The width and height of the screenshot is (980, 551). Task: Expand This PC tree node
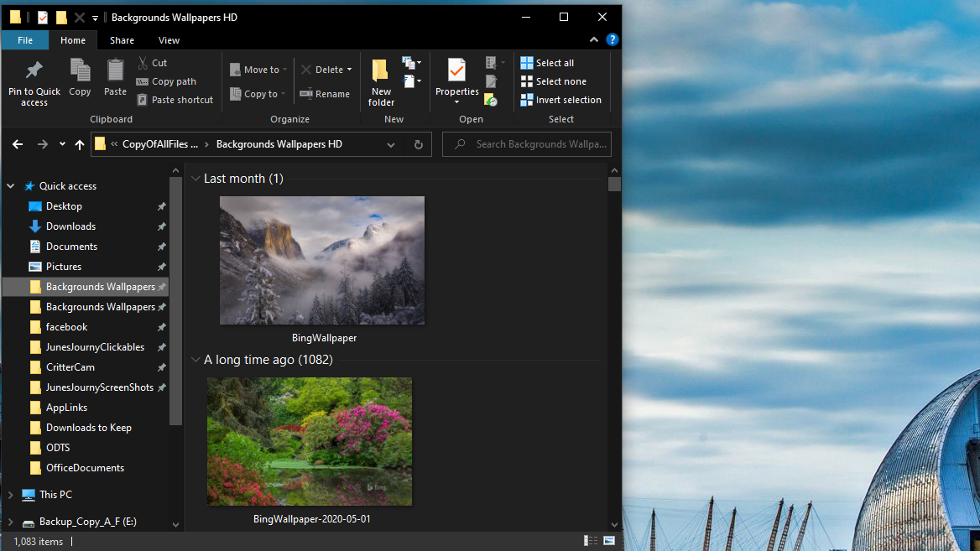pos(11,495)
